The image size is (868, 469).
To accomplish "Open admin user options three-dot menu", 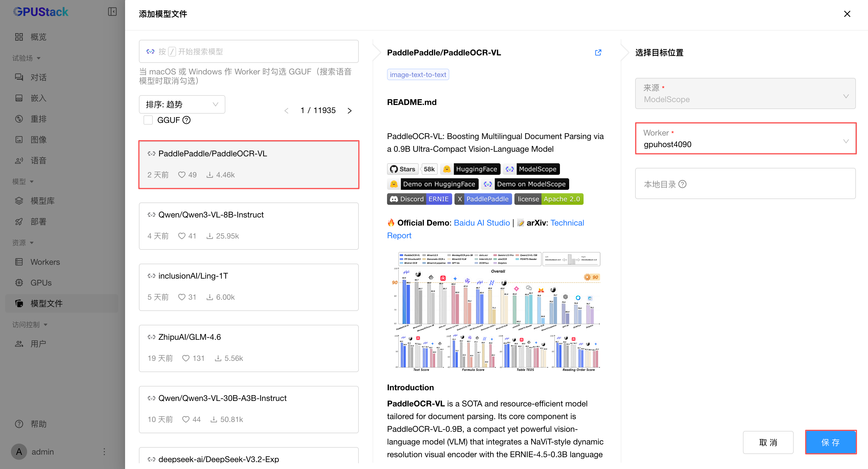I will click(104, 451).
